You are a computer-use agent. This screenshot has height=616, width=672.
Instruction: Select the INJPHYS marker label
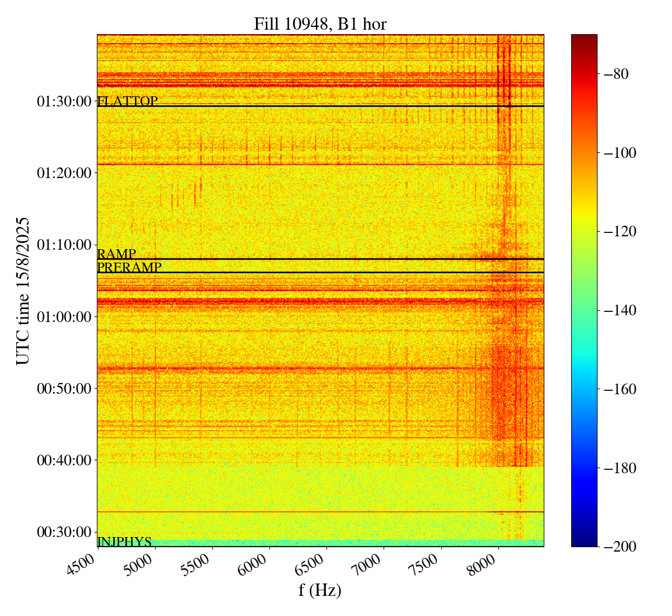[124, 542]
